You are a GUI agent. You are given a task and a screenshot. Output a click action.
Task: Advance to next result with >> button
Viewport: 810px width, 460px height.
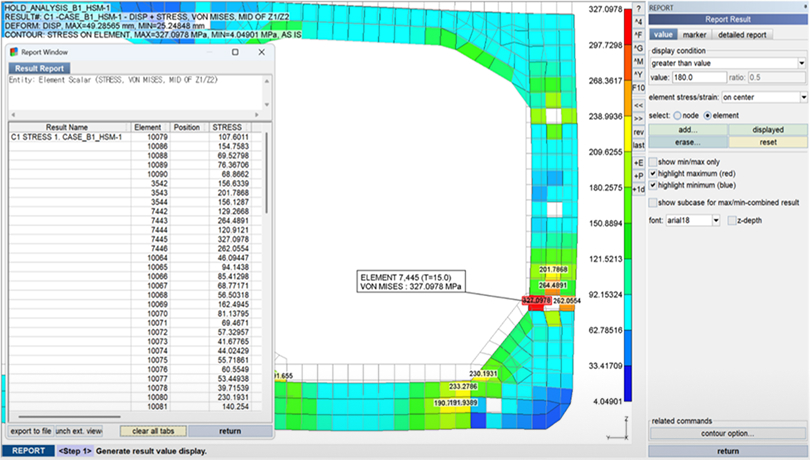[x=638, y=117]
